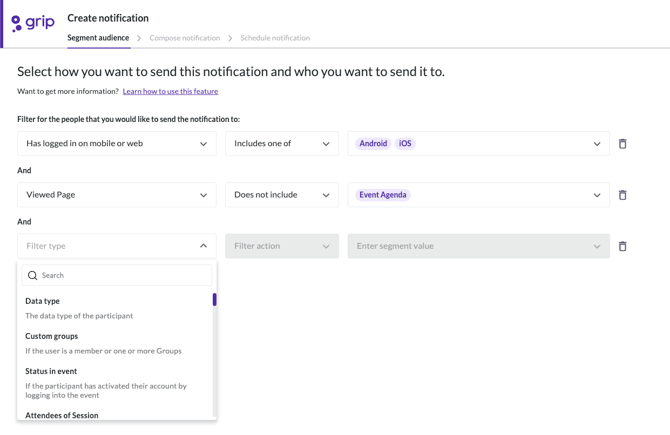670x435 pixels.
Task: Collapse the open Filter type dropdown
Action: tap(203, 246)
